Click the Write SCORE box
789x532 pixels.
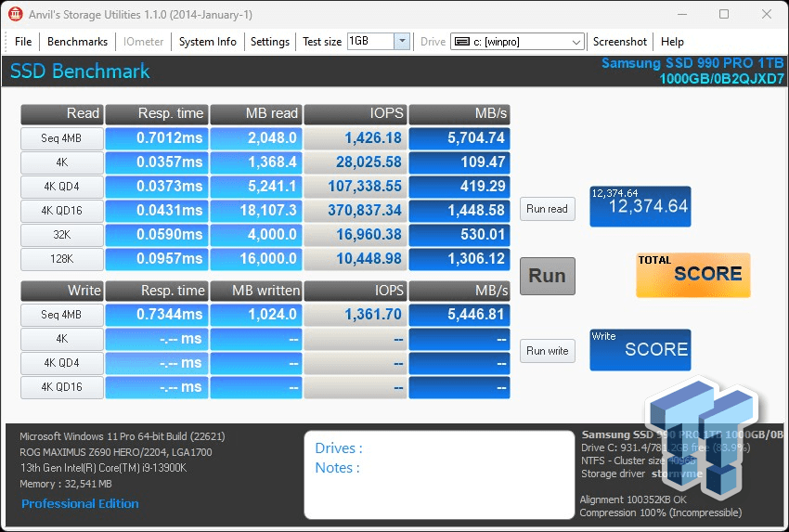pos(640,350)
